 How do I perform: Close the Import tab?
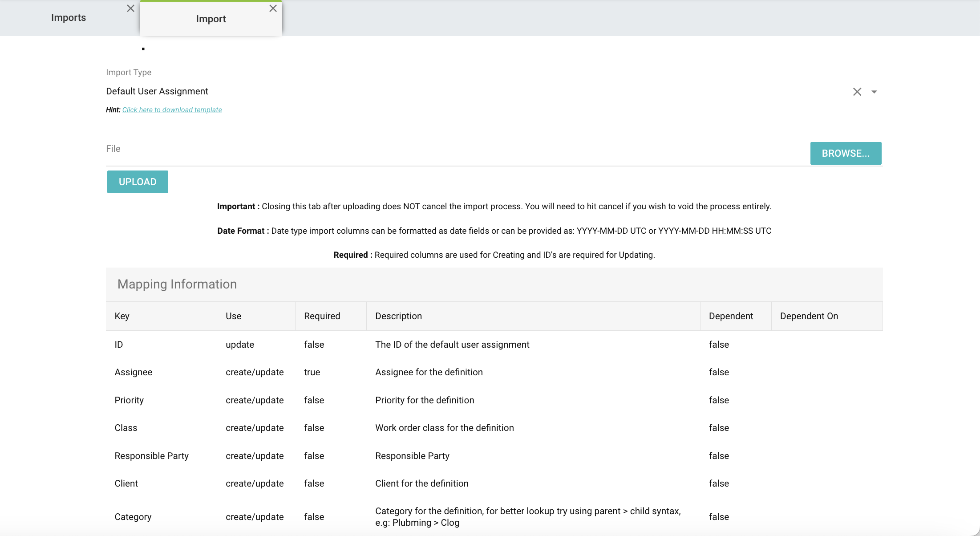[x=273, y=8]
